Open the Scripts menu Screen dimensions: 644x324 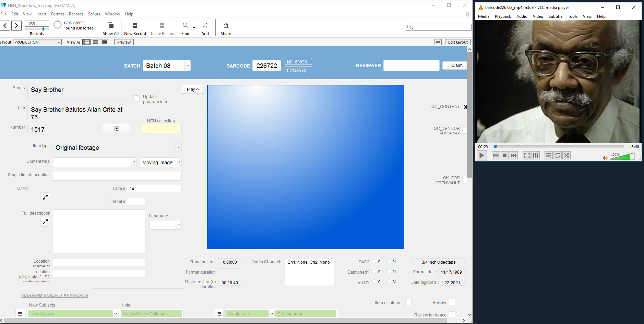[x=94, y=14]
